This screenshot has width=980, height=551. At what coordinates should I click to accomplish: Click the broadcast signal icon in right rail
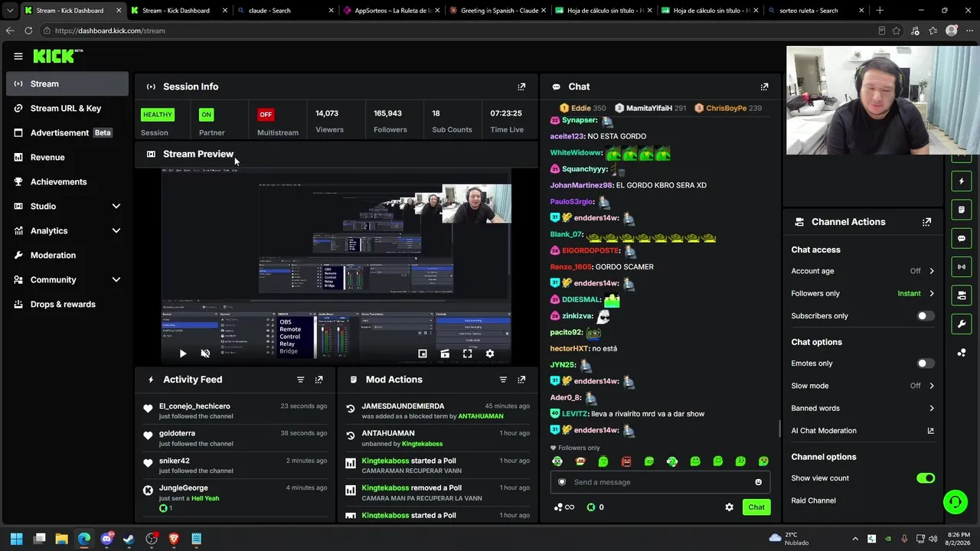pyautogui.click(x=962, y=267)
